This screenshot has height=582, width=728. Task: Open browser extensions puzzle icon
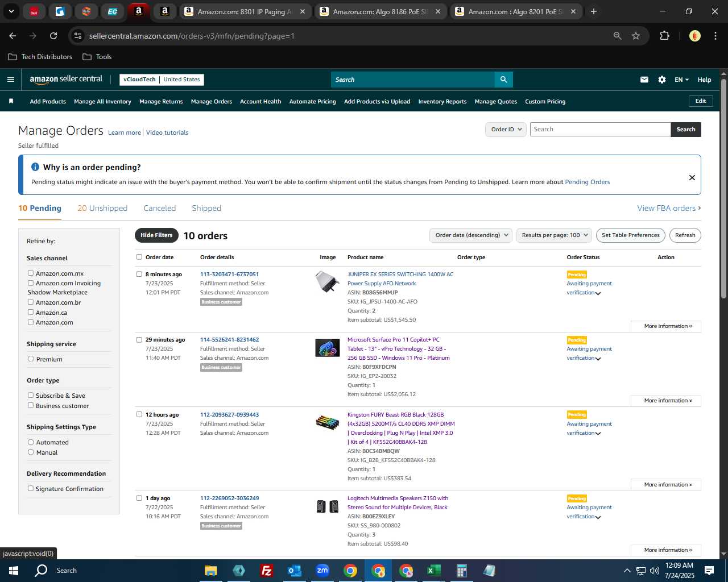click(x=664, y=36)
